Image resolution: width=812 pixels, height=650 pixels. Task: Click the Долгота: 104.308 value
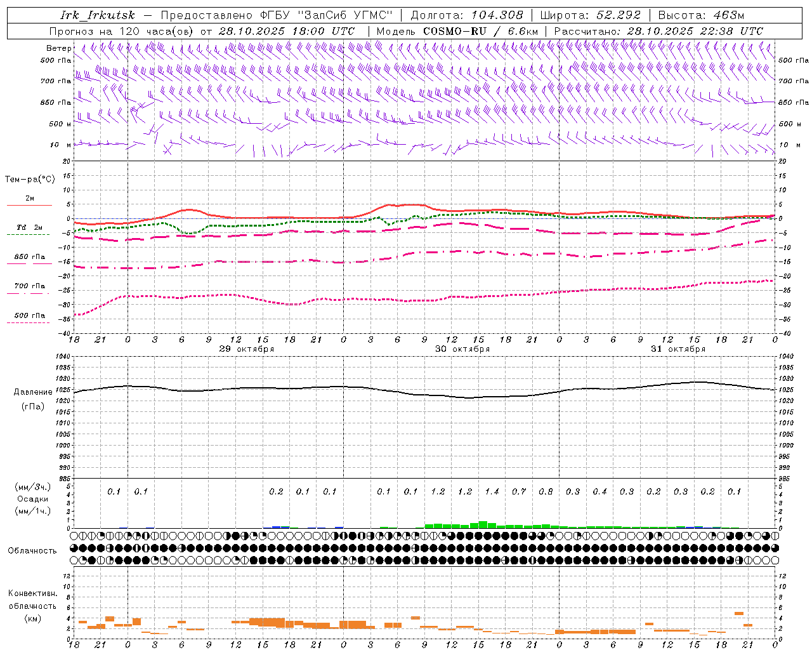coord(467,15)
